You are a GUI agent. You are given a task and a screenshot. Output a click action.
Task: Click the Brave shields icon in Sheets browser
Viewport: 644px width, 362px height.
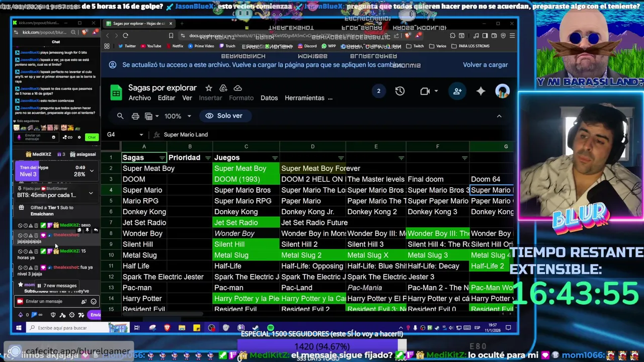tap(408, 36)
